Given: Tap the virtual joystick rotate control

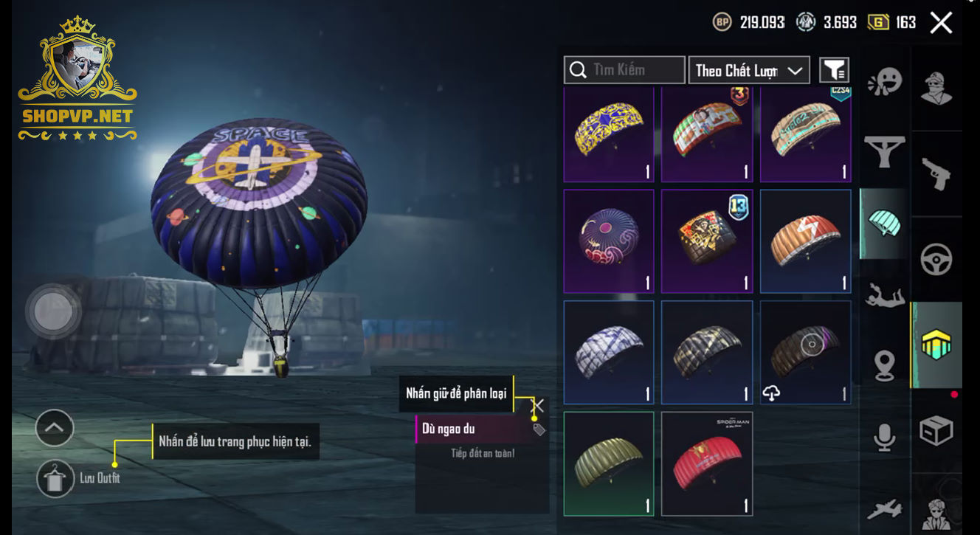Looking at the screenshot, I should pos(53,311).
